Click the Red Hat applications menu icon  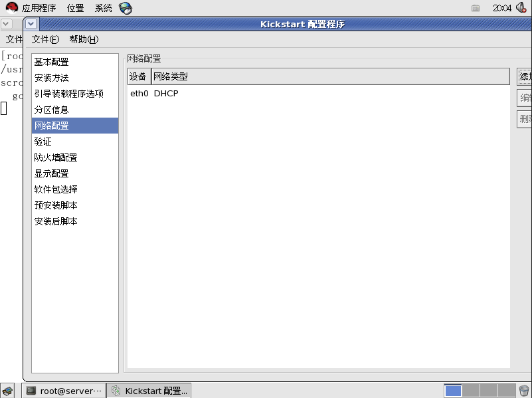tap(11, 7)
